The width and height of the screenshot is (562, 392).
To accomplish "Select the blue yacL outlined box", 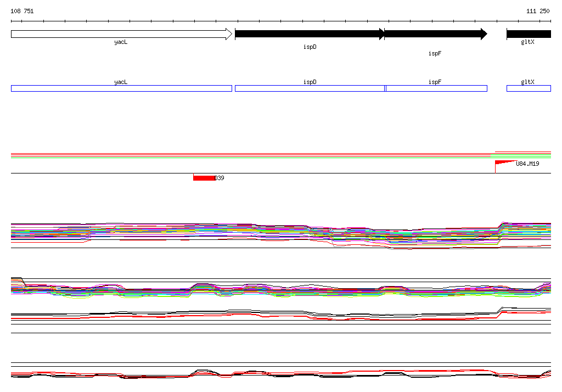I will (x=121, y=88).
